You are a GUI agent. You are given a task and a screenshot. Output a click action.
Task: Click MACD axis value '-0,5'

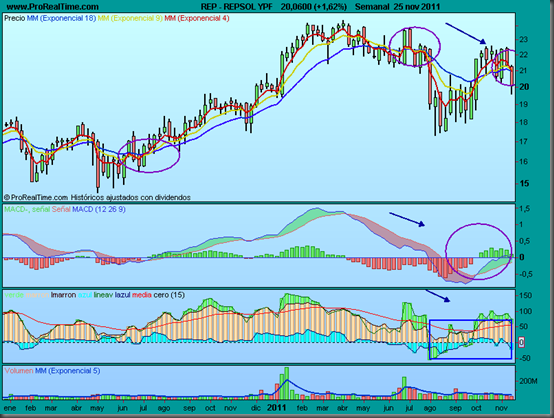[525, 274]
